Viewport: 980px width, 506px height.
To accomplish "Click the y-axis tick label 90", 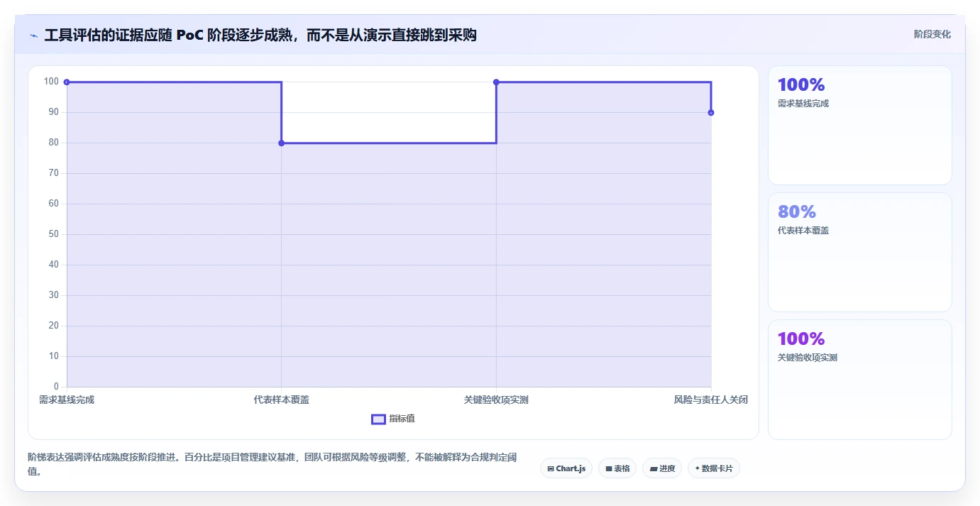I will (54, 112).
